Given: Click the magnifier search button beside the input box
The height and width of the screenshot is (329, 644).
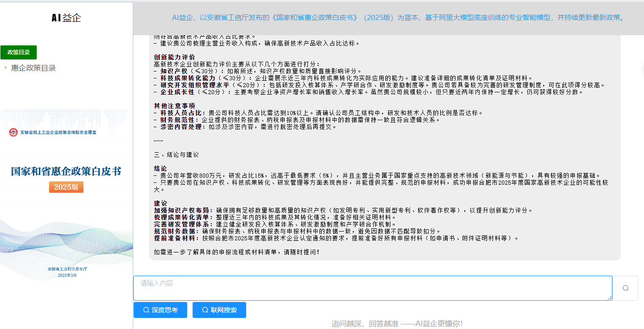Looking at the screenshot, I should (625, 288).
